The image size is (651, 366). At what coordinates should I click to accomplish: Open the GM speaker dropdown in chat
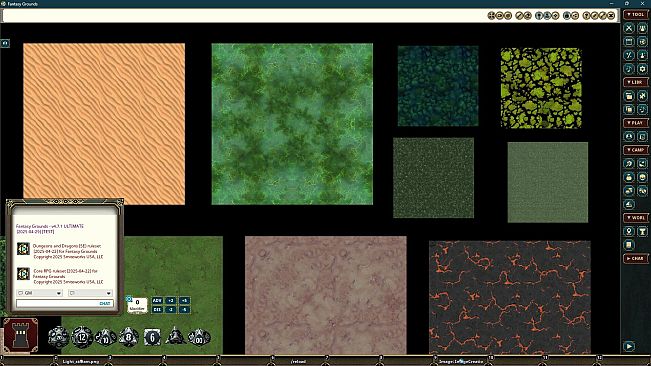tap(39, 293)
